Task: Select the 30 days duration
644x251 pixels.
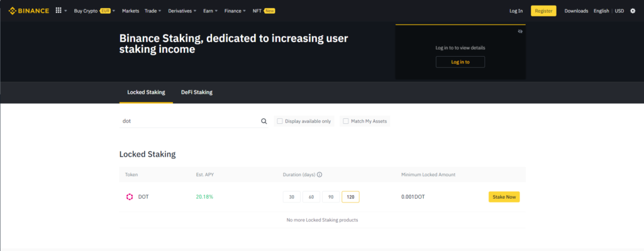Action: click(292, 197)
